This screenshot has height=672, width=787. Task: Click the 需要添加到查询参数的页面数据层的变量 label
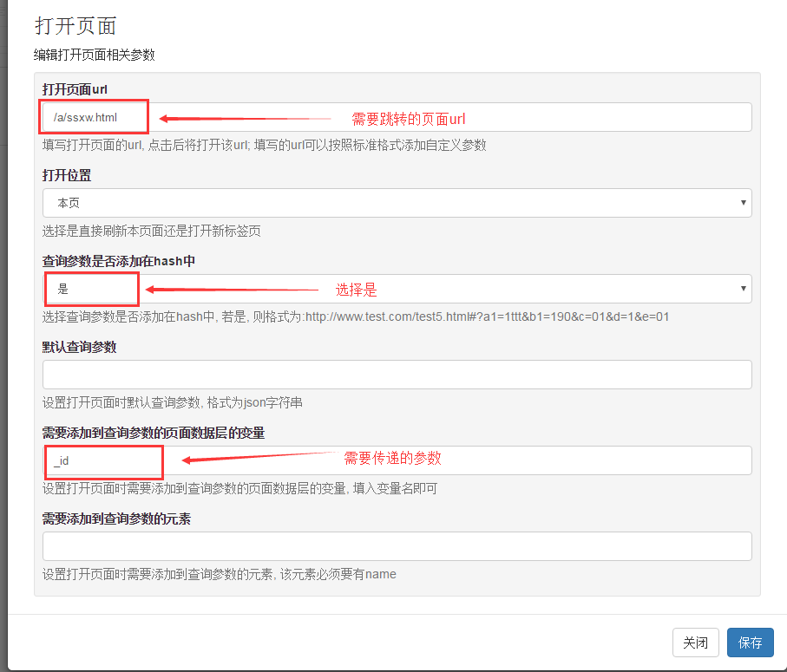point(154,433)
